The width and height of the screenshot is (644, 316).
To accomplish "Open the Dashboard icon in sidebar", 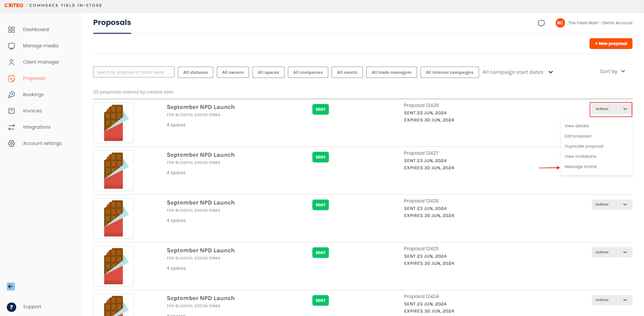I will pyautogui.click(x=12, y=30).
